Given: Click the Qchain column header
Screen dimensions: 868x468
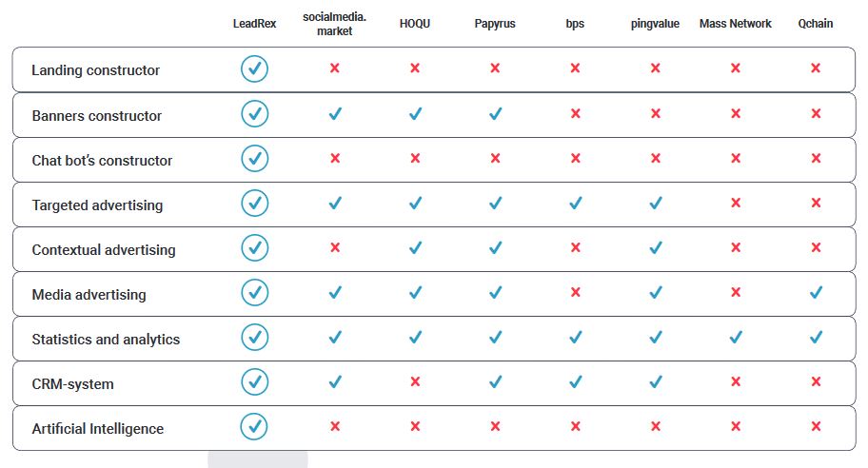Looking at the screenshot, I should [816, 24].
